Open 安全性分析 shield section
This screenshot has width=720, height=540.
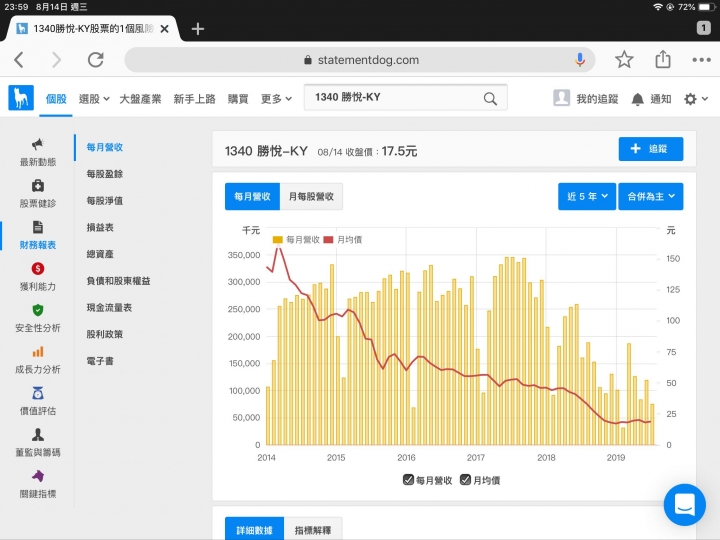coord(38,318)
